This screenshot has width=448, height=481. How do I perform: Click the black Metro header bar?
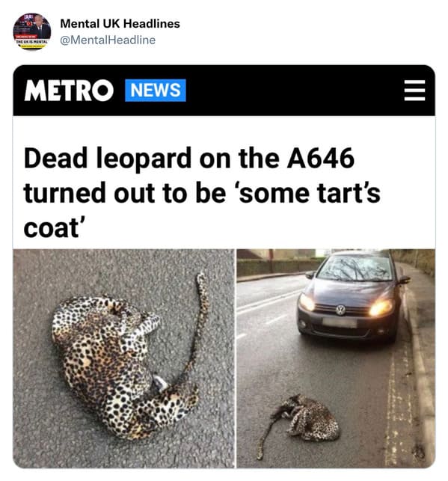click(x=224, y=91)
